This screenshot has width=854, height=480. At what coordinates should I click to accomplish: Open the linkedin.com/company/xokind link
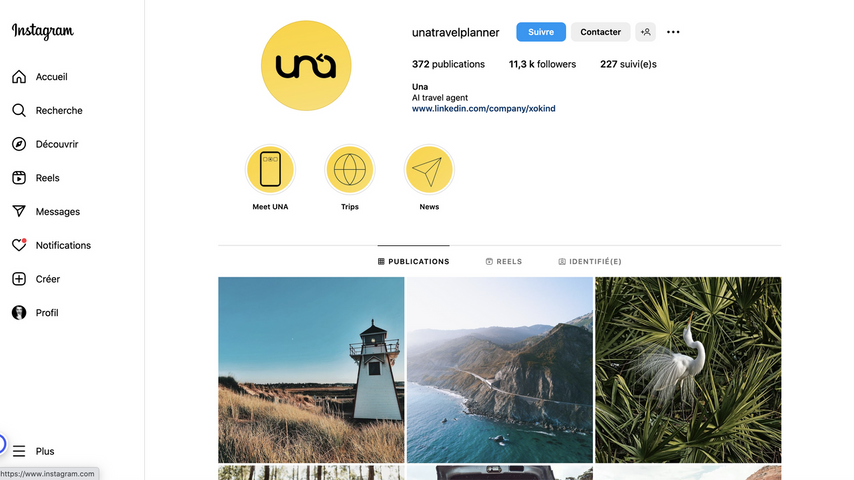click(484, 108)
